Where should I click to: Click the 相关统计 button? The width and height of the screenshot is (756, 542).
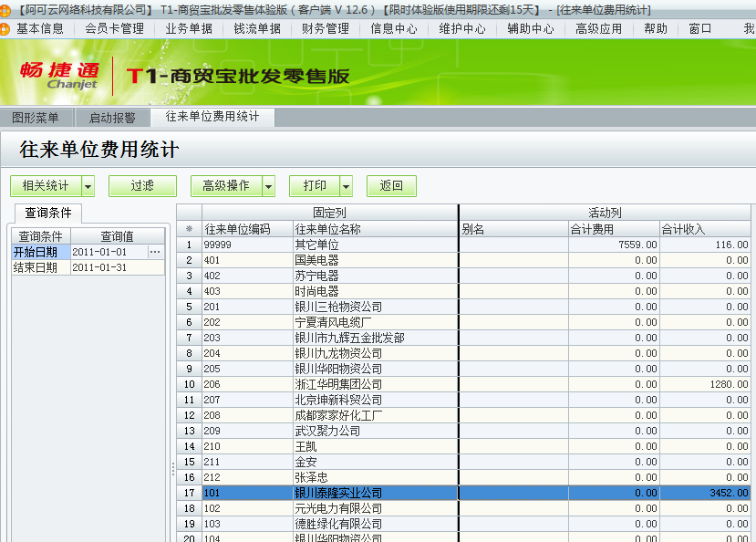tap(46, 186)
